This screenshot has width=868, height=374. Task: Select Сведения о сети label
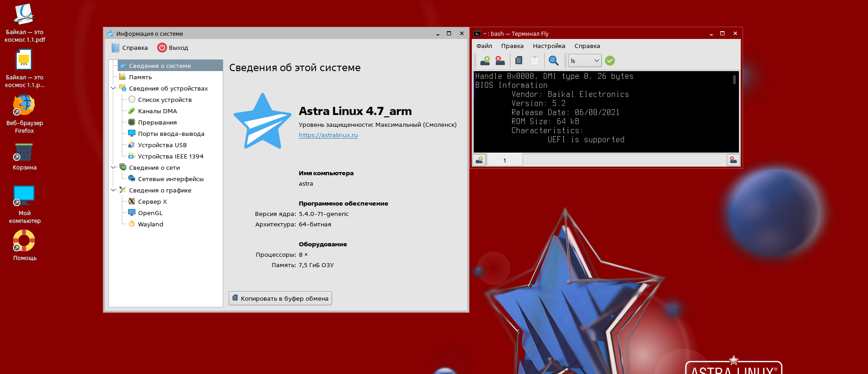(154, 168)
